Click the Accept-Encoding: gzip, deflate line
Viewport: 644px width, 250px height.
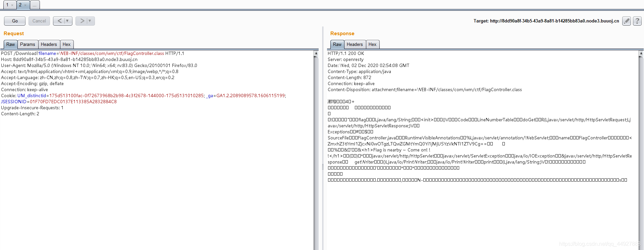click(32, 83)
